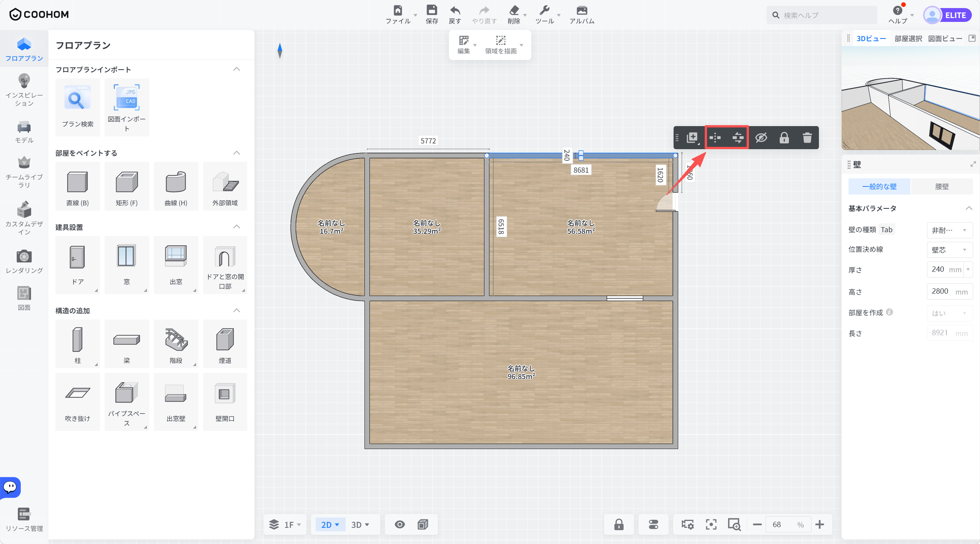The image size is (980, 544).
Task: Select the 腰壁 wall type
Action: coord(942,186)
